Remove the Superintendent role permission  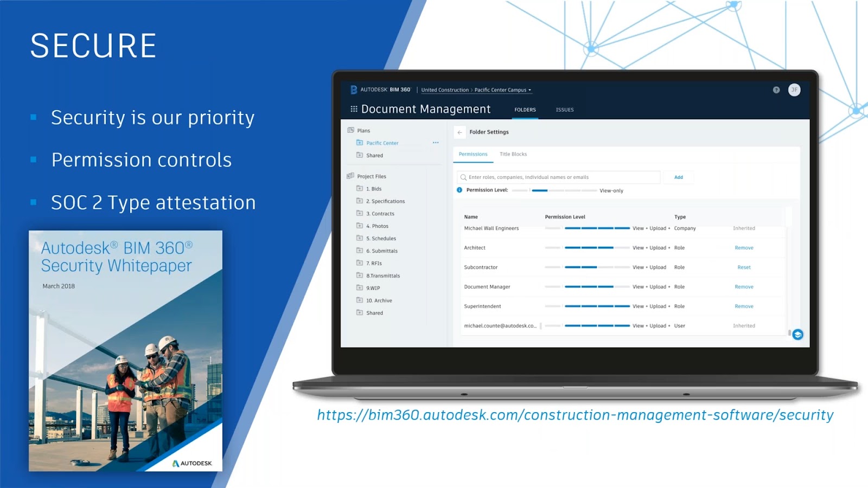coord(744,306)
